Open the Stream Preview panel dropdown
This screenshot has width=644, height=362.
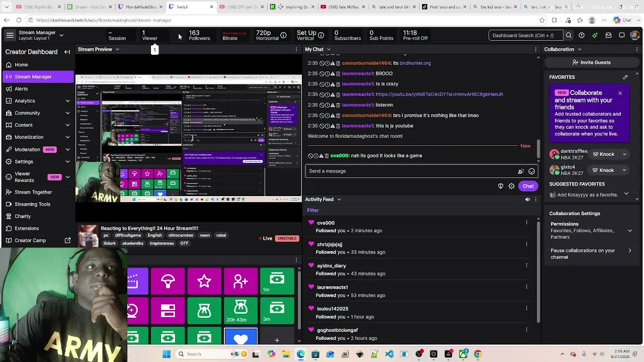point(117,49)
